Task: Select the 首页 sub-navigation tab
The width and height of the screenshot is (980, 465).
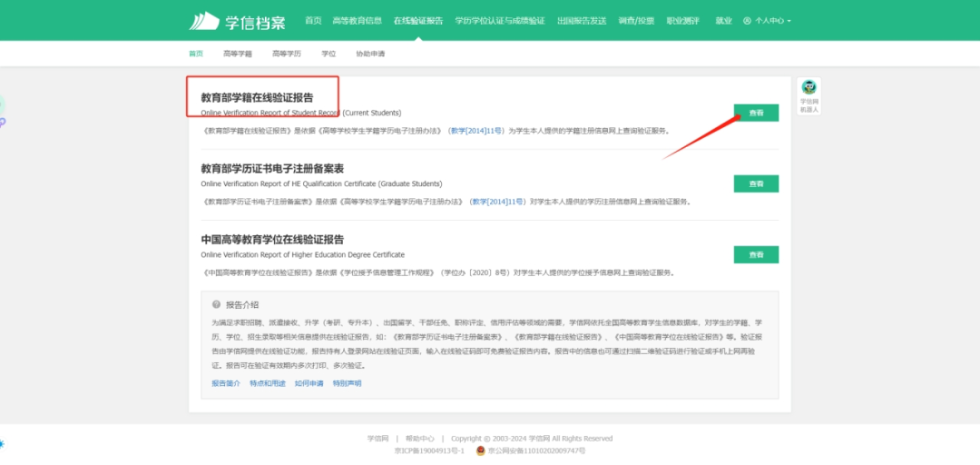Action: [196, 54]
